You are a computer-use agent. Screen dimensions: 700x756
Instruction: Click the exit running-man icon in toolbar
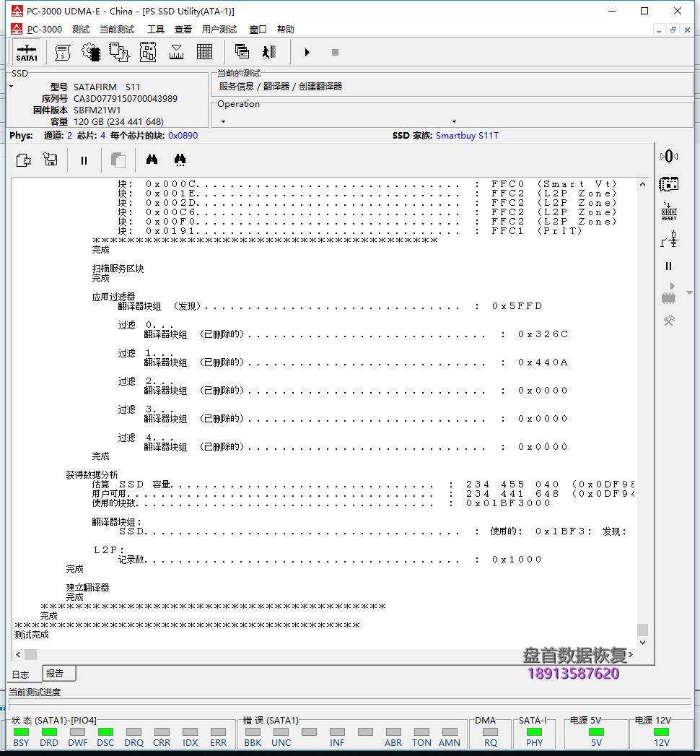[x=269, y=52]
